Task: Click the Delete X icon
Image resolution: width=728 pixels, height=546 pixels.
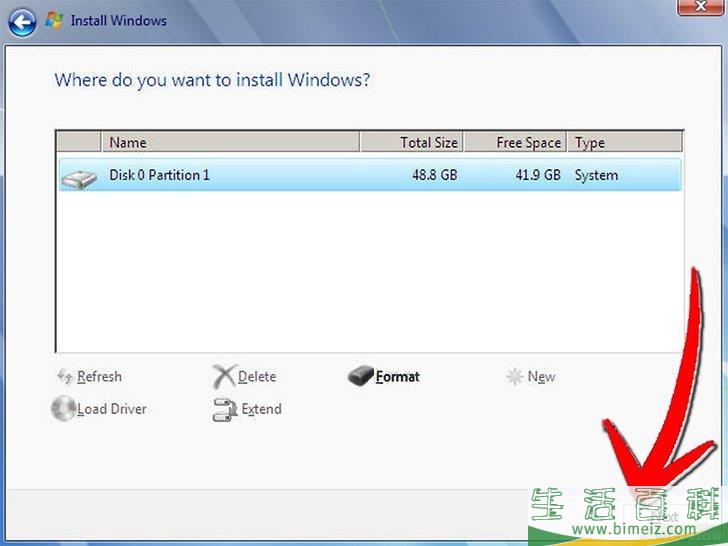Action: 224,376
